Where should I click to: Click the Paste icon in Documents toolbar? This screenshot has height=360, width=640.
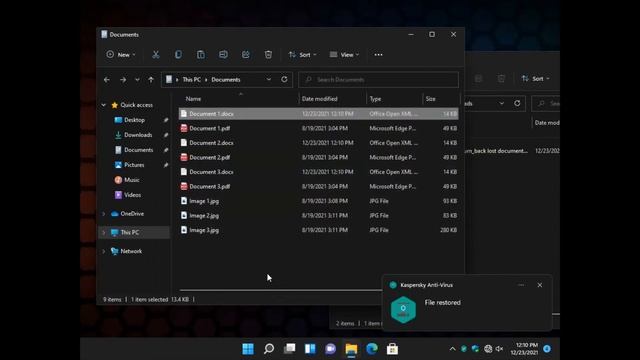tap(201, 55)
